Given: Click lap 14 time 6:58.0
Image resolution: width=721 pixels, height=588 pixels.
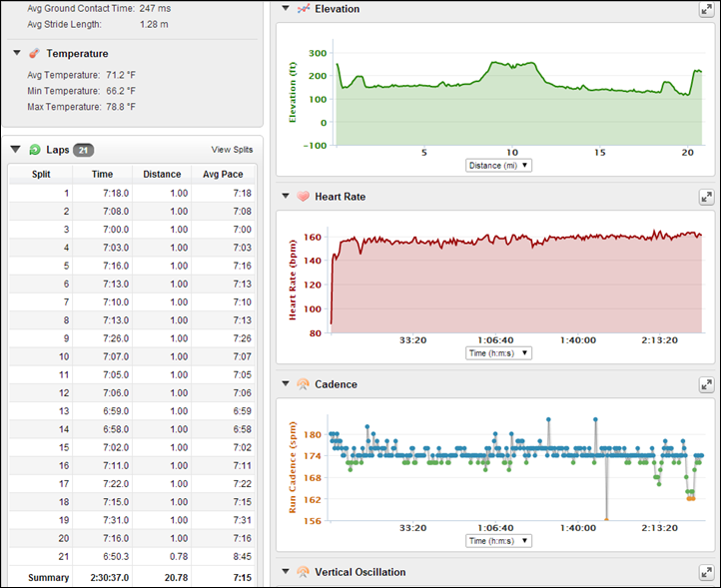Looking at the screenshot, I should pos(116,429).
